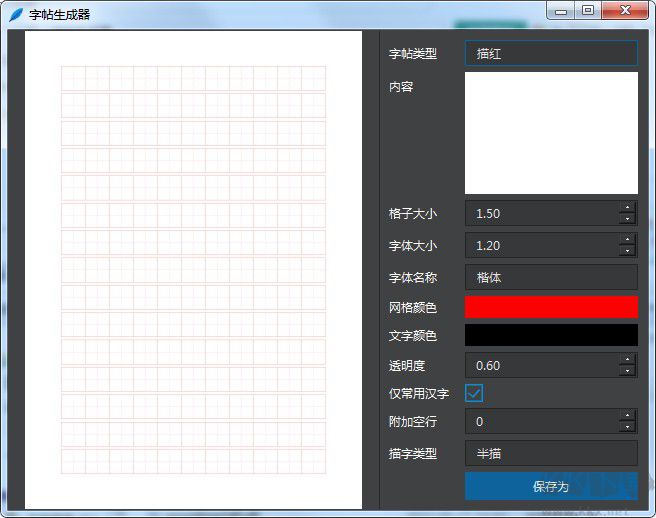Click the 字体大小 label

tap(413, 246)
